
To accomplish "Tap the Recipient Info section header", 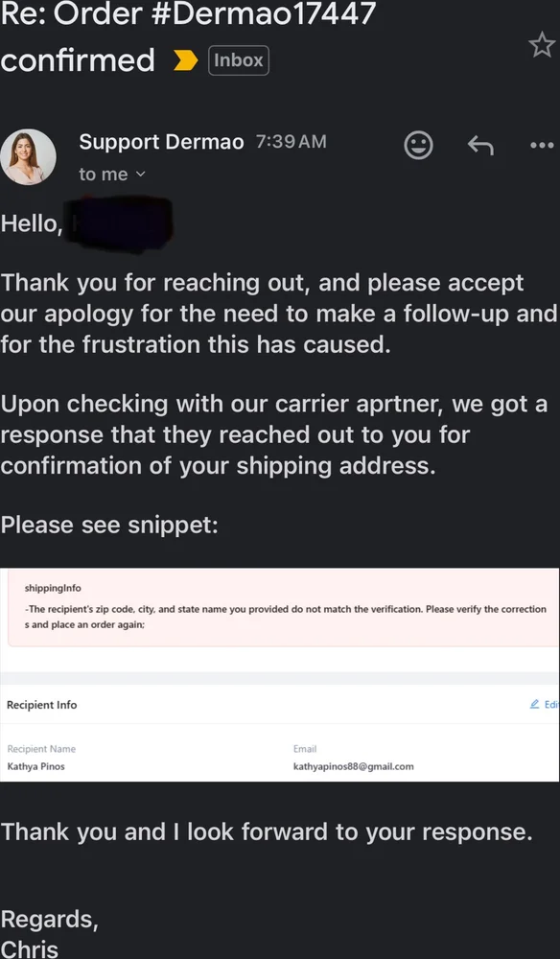I will coord(41,705).
